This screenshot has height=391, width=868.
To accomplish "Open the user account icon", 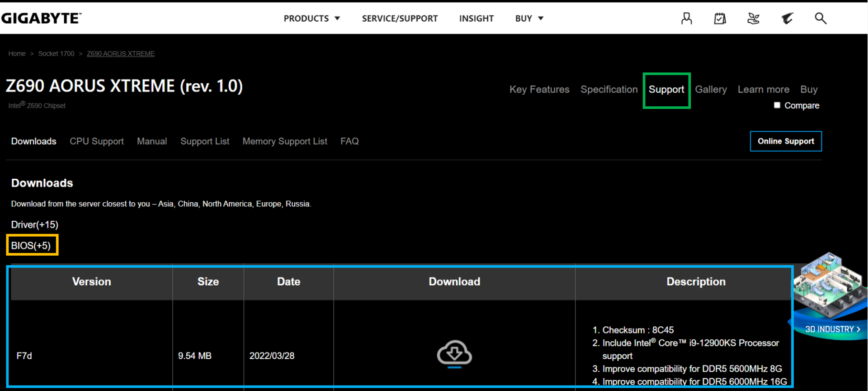I will (686, 19).
